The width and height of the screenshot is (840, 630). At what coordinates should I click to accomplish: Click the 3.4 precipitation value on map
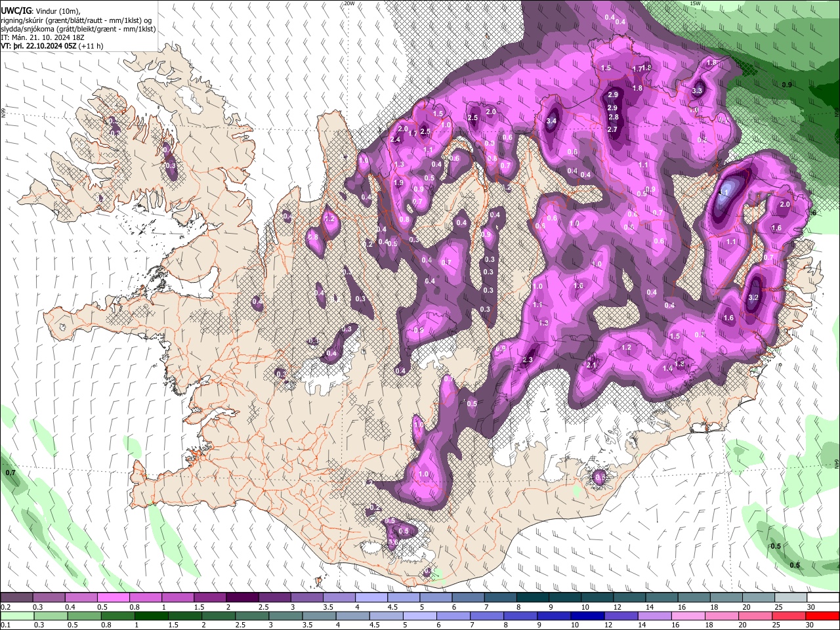point(552,121)
